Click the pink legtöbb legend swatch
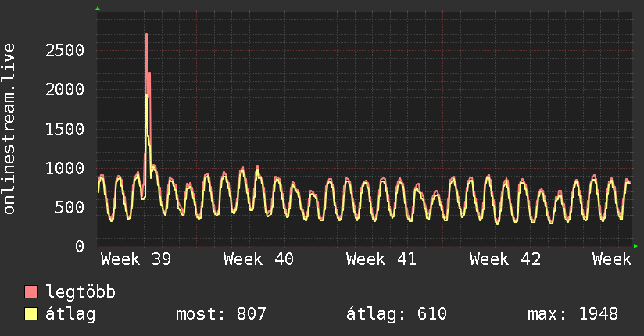The height and width of the screenshot is (336, 644). point(30,291)
